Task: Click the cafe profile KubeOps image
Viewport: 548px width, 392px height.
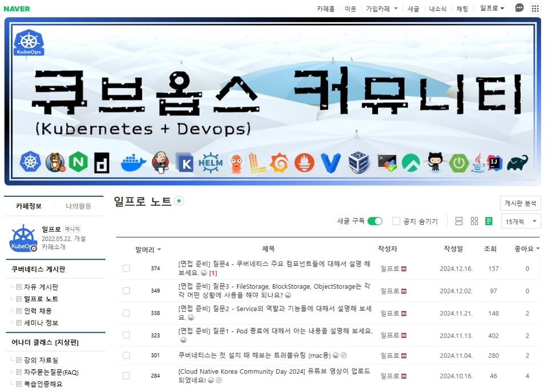Action: [x=23, y=238]
